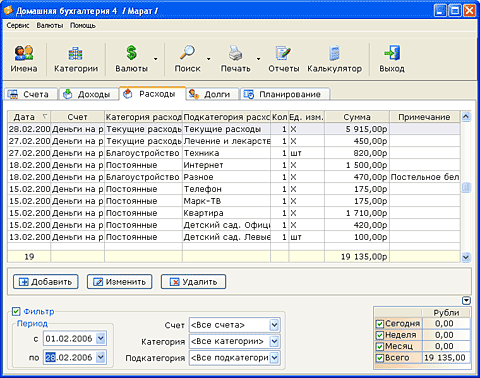The image size is (480, 378).
Task: Toggle the Неделя checkbox
Action: [380, 335]
